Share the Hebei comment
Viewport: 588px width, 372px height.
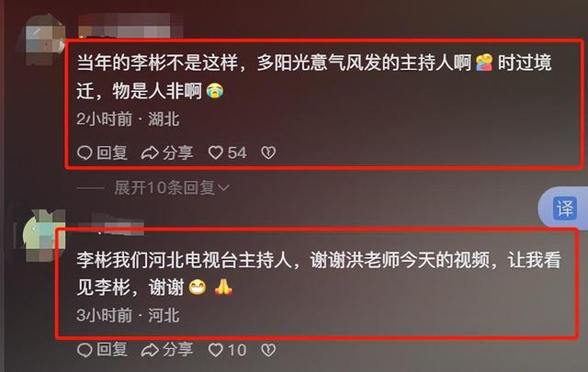click(167, 350)
